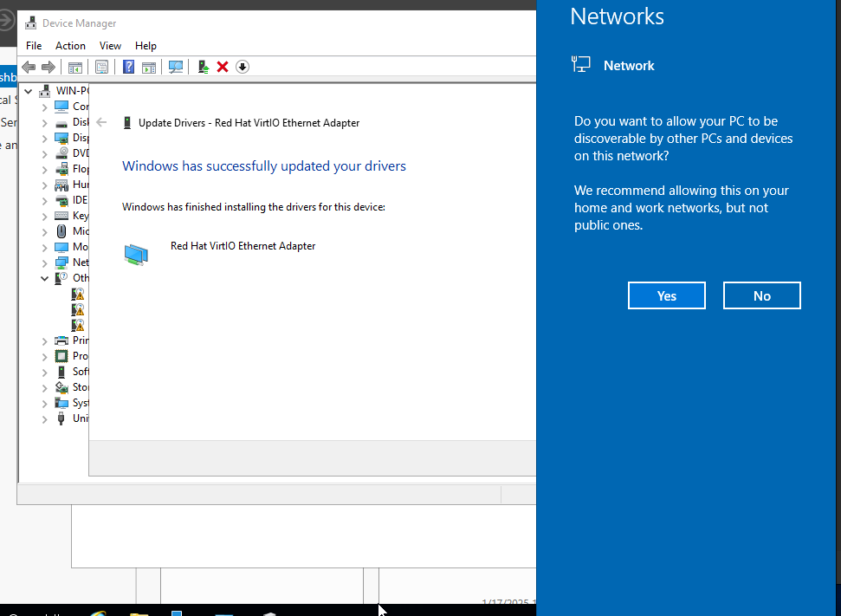Image resolution: width=841 pixels, height=616 pixels.
Task: Open the Action menu
Action: coord(70,46)
